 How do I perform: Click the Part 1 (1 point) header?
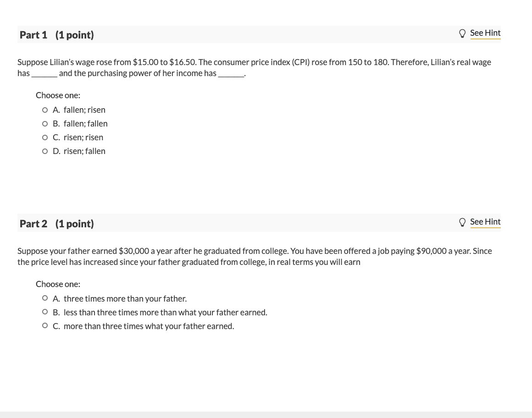(56, 35)
